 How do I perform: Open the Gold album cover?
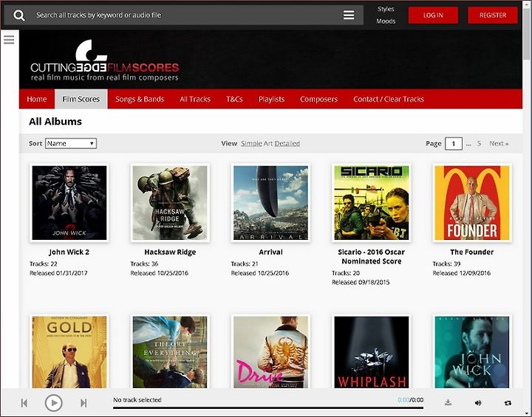coord(69,351)
